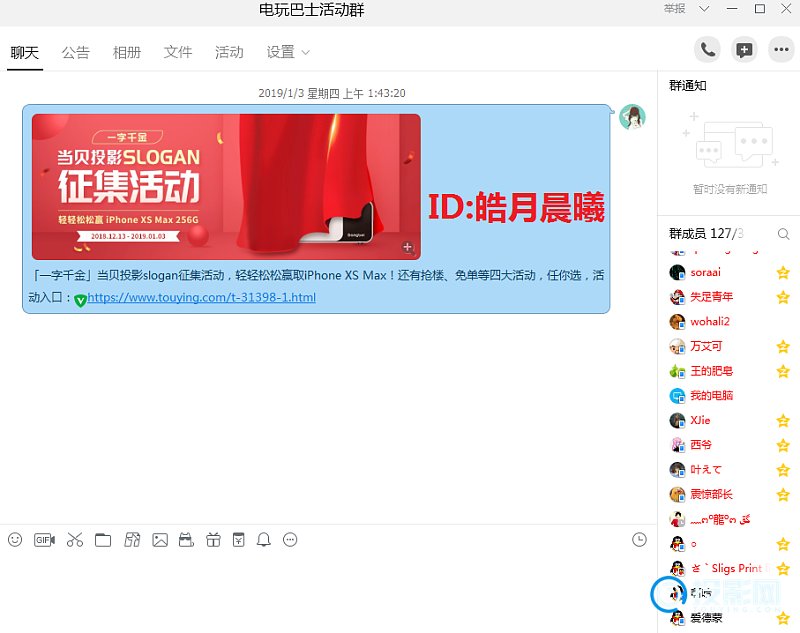This screenshot has height=633, width=800.
Task: Open the yen money icon in the toolbar
Action: tap(238, 540)
